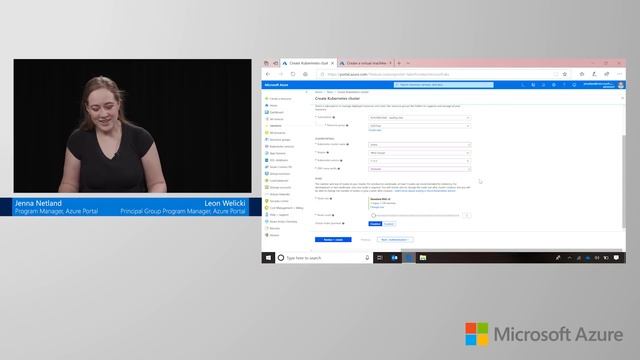Open the browser's set aside tabs icon
The image size is (640, 360).
pos(266,63)
